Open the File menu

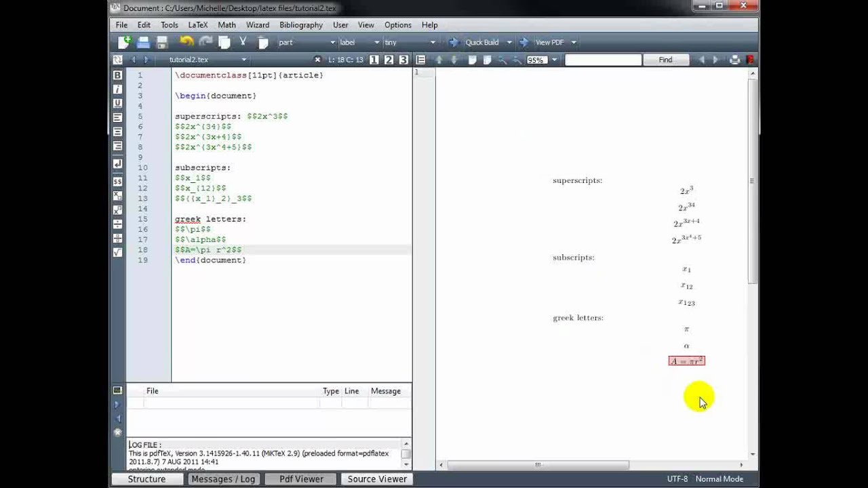tap(121, 24)
